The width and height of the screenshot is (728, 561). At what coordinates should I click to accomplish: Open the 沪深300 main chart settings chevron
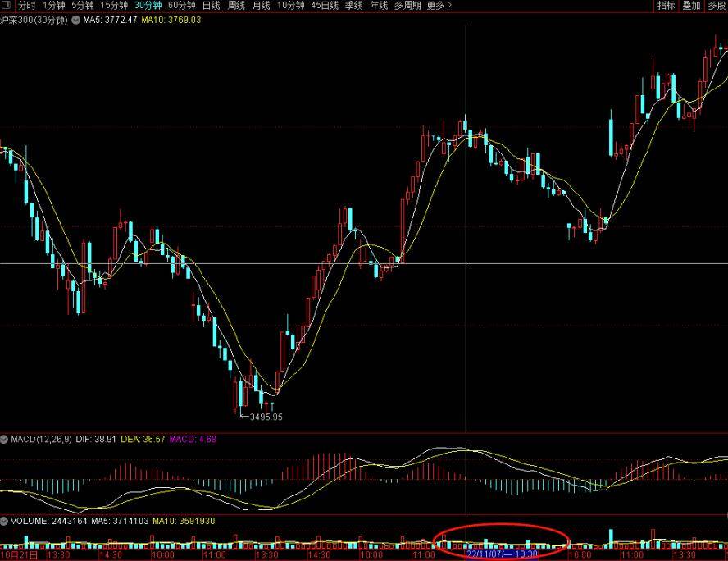[x=75, y=20]
